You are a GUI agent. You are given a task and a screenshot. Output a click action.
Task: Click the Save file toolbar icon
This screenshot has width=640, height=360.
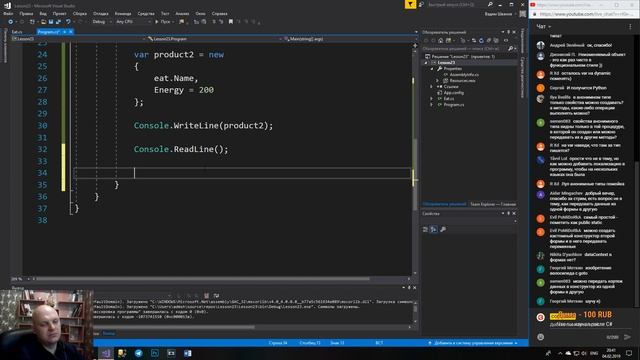[x=51, y=22]
